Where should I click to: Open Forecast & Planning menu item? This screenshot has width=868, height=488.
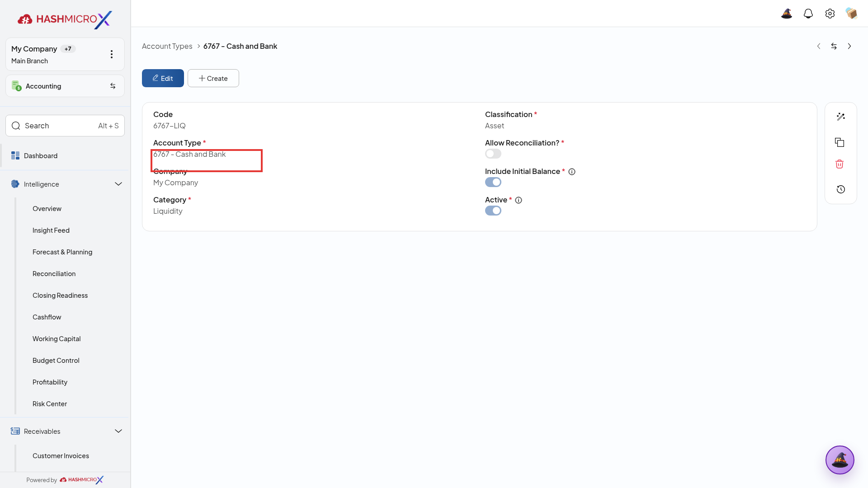pos(62,252)
